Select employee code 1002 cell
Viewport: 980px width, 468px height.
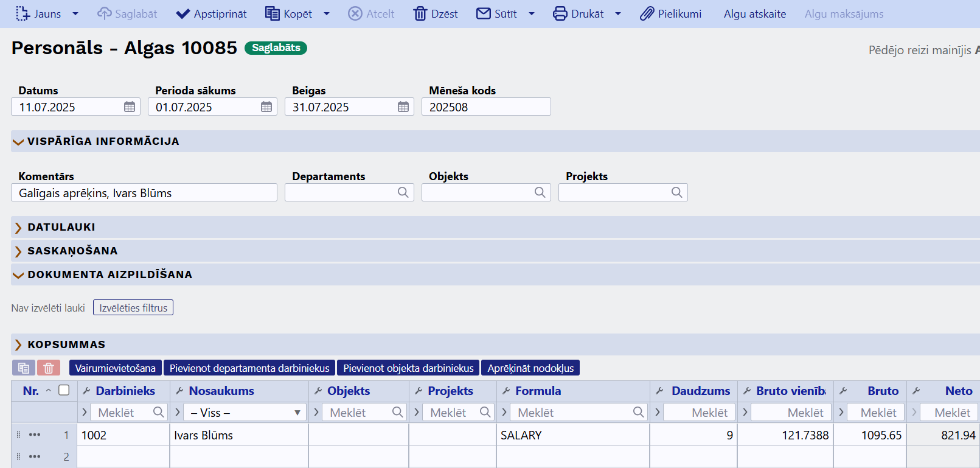coord(123,435)
